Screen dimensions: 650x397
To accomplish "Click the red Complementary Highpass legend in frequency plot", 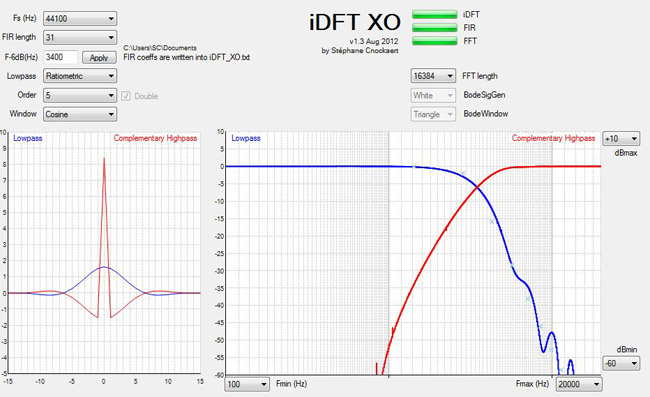I will click(x=553, y=138).
